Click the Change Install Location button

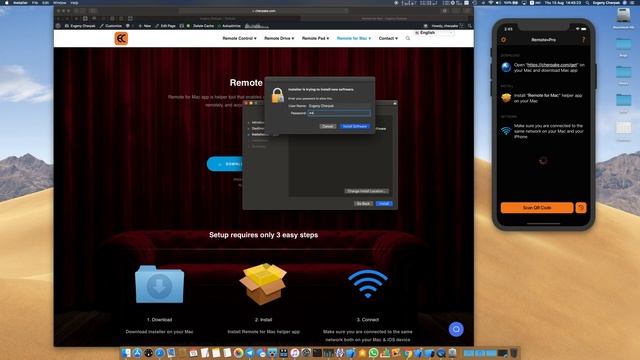click(x=366, y=191)
